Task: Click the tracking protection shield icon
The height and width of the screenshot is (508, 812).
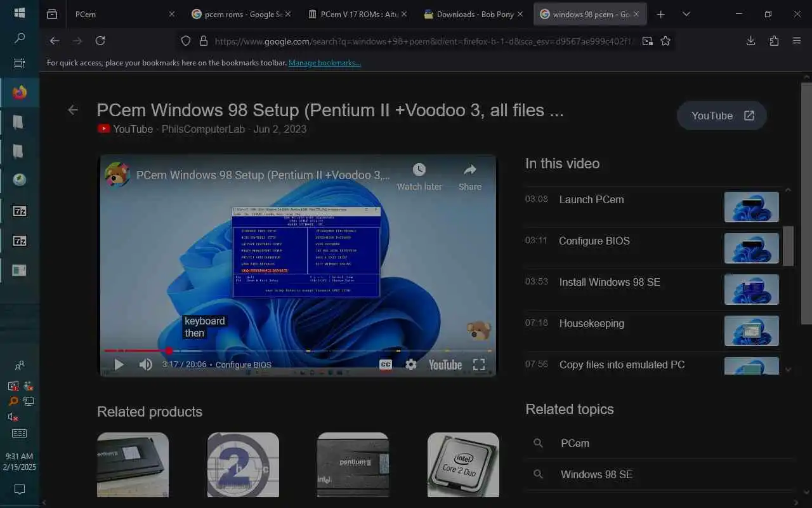Action: coord(186,41)
